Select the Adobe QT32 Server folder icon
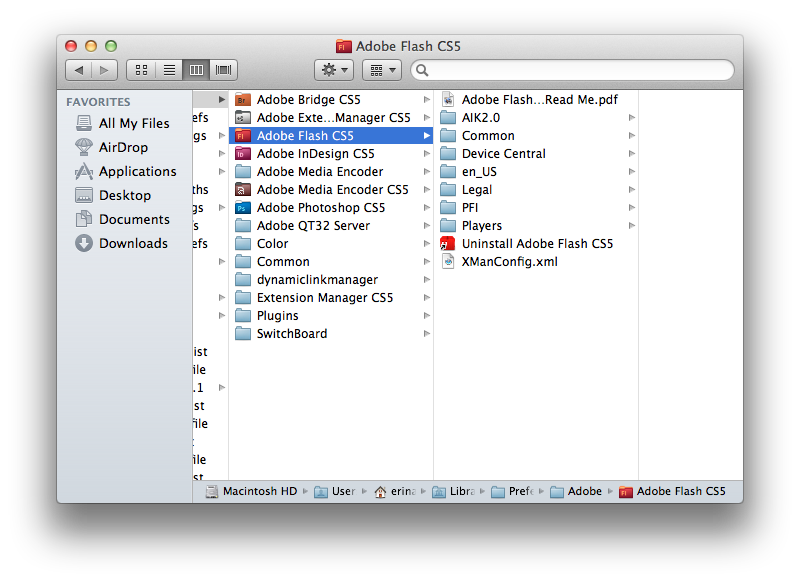The image size is (800, 582). click(x=243, y=225)
